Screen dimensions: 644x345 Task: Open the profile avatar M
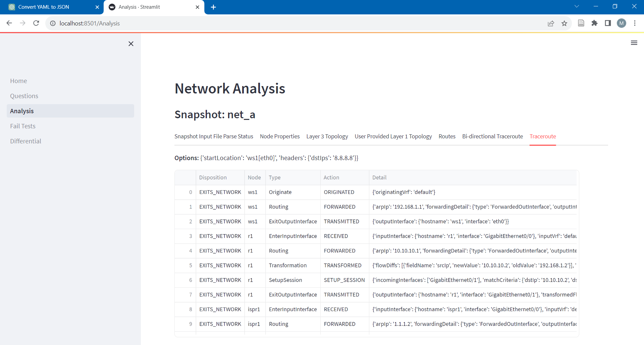point(622,23)
